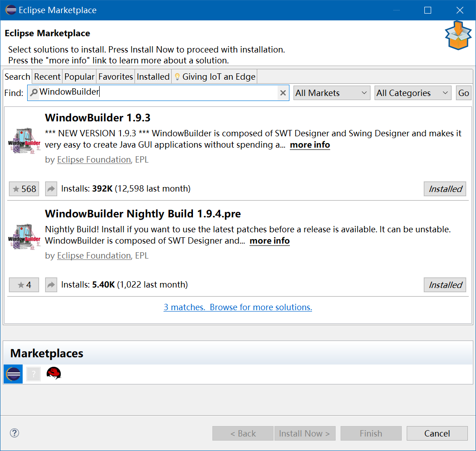476x451 pixels.
Task: Select the Eclipse Marketplace icon under Marketplaces
Action: (13, 374)
